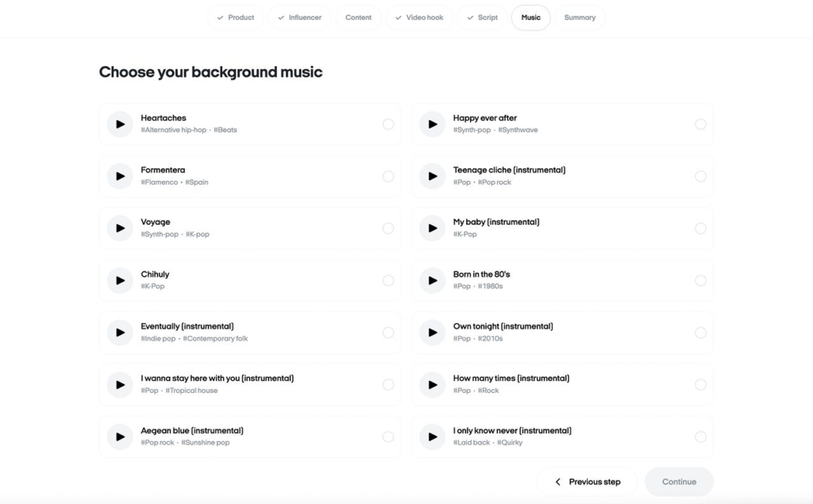Play the Heartaches track preview
Viewport: 813px width, 504px height.
[120, 125]
